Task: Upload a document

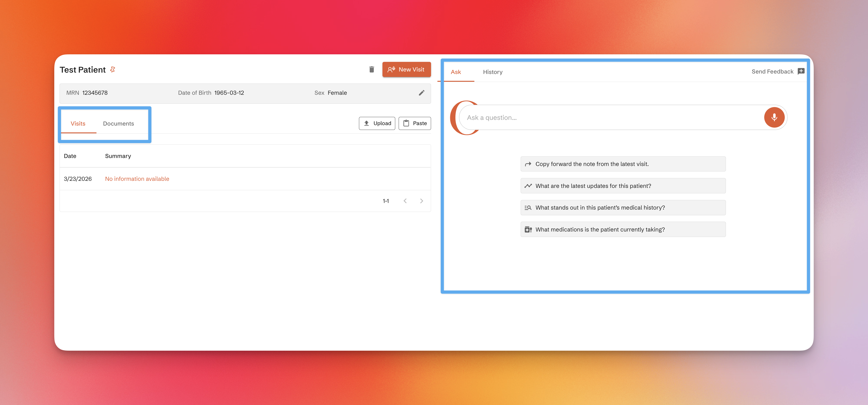Action: pyautogui.click(x=377, y=124)
